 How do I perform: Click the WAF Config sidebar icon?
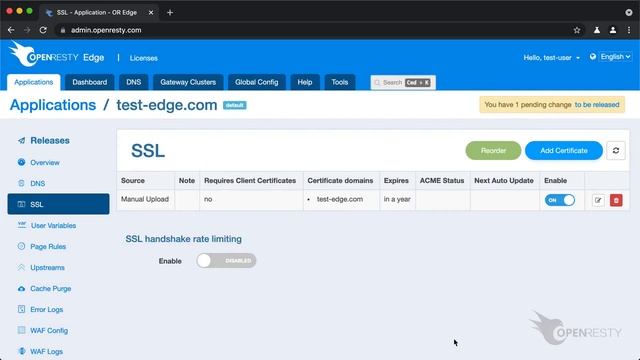pos(22,330)
